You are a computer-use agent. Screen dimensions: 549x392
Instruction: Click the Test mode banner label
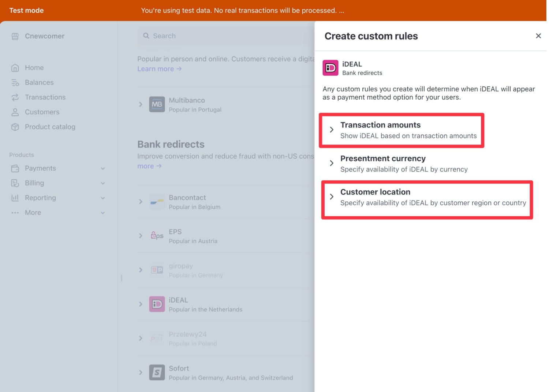(26, 11)
